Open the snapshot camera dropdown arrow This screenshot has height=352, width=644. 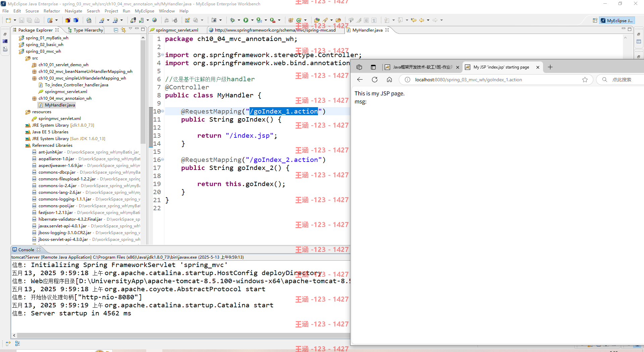[x=220, y=20]
